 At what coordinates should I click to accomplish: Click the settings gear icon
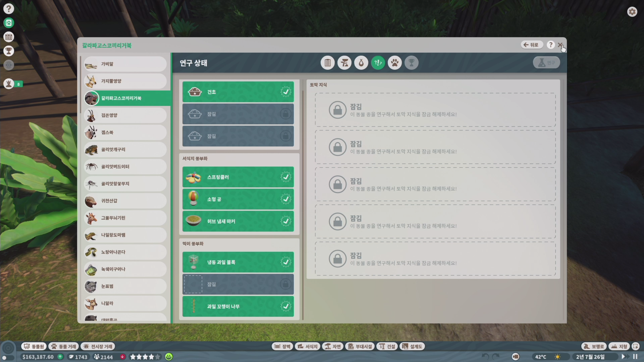pos(632,12)
